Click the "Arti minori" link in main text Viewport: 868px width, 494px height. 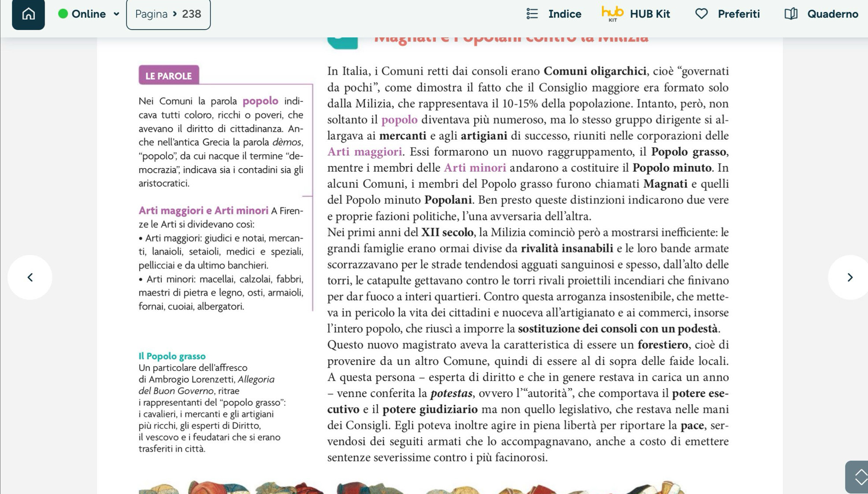[475, 168]
